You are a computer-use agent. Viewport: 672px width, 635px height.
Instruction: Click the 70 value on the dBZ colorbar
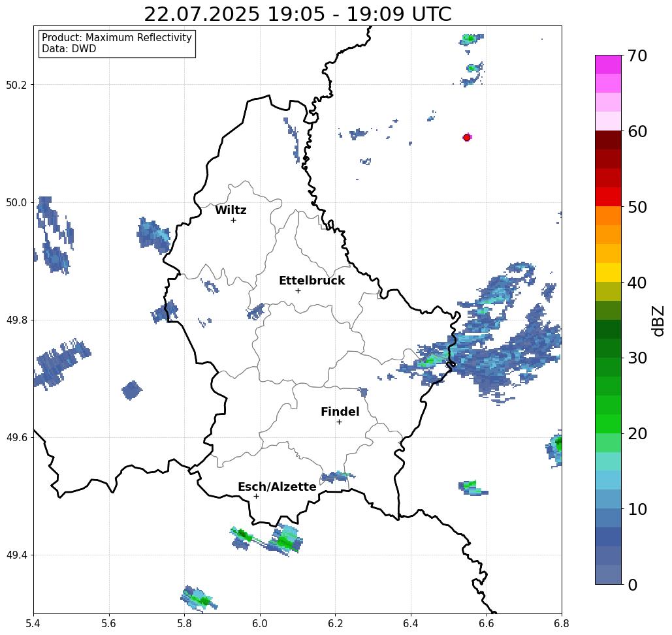coord(637,55)
